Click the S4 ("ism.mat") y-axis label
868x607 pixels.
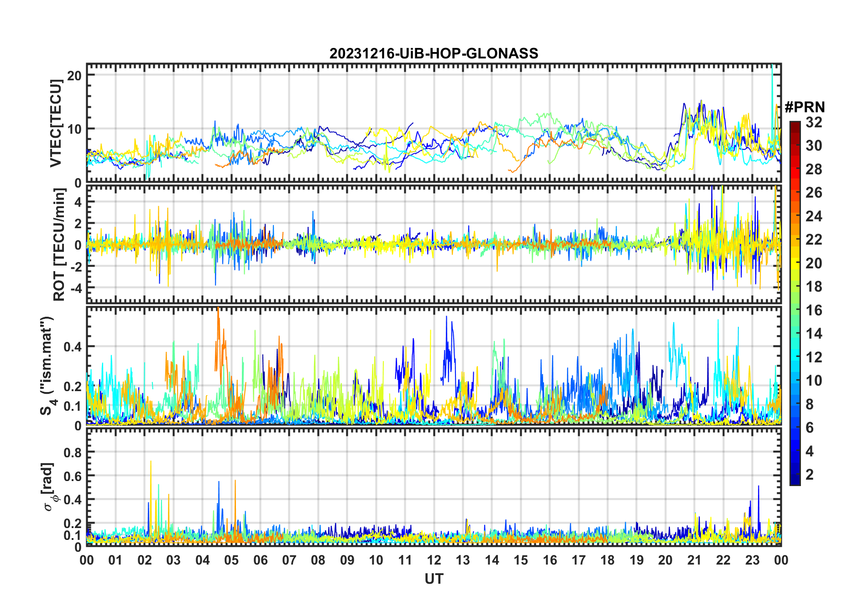coord(47,366)
